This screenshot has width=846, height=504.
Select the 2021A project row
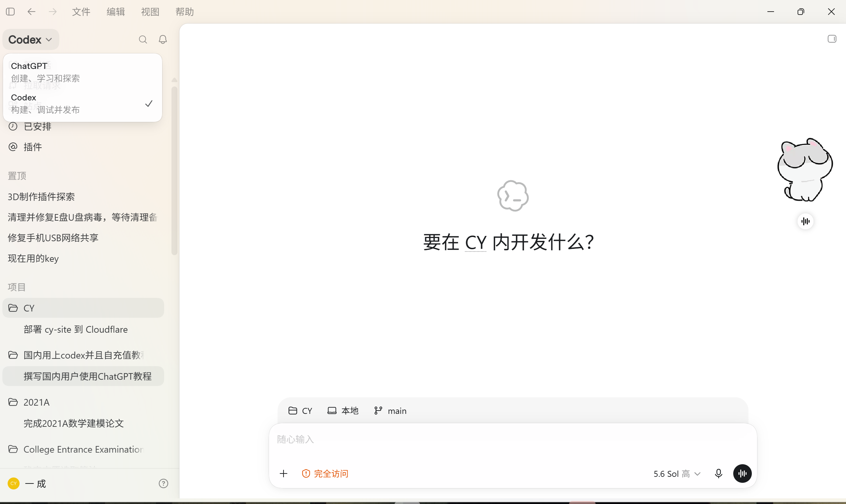[83, 402]
